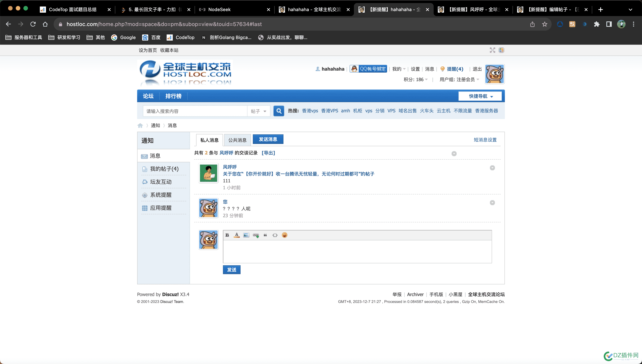Open the 短消息设置 link

point(485,140)
